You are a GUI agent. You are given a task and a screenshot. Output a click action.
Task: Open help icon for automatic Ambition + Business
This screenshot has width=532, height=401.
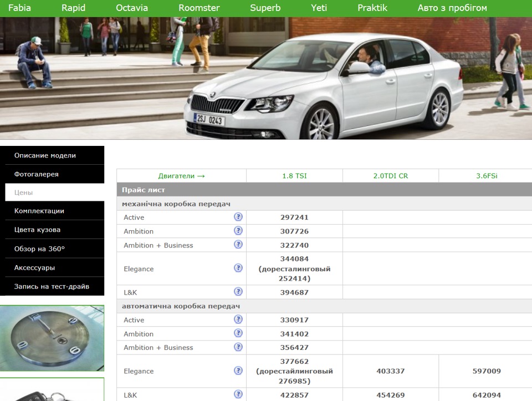(x=238, y=347)
